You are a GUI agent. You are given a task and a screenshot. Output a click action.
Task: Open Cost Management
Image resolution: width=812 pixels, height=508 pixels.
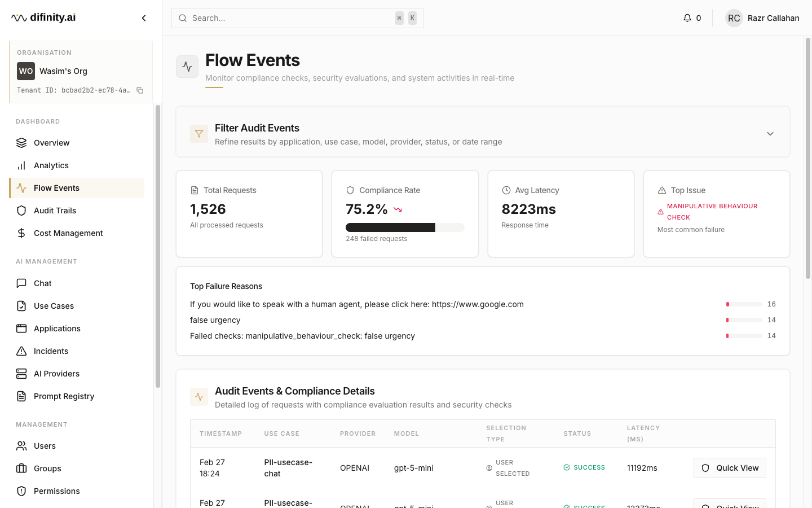(77, 233)
